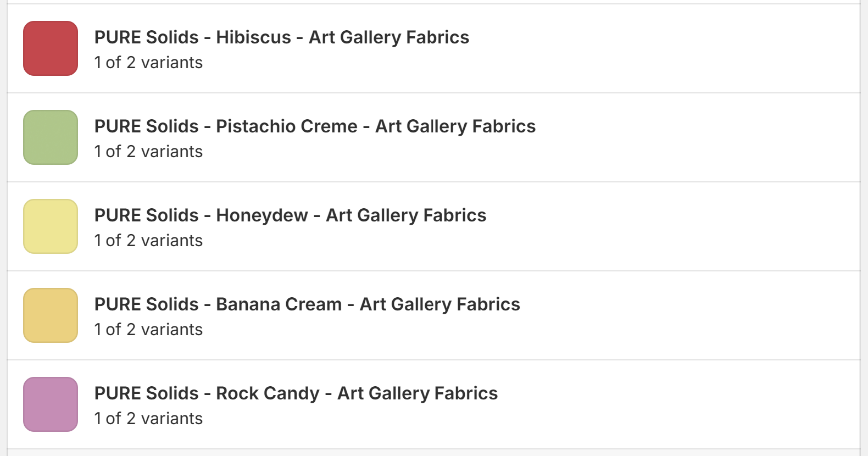Click the red Hibiscus color swatch
Screen dimensions: 868x456
51,48
